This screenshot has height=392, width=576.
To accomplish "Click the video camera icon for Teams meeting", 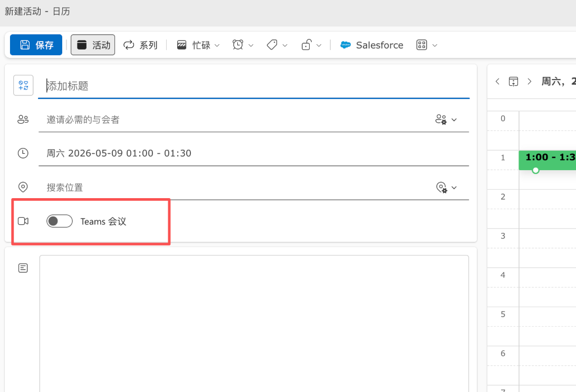I will click(23, 221).
